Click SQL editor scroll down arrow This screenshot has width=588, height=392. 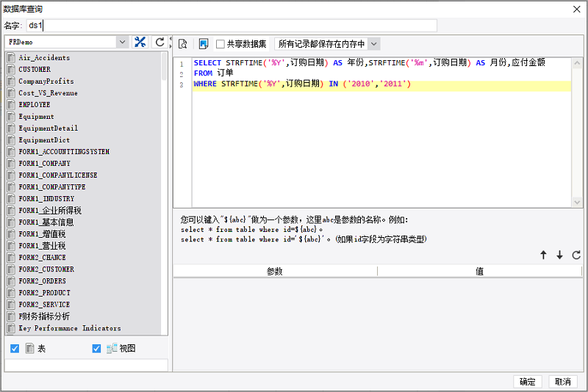coord(577,202)
